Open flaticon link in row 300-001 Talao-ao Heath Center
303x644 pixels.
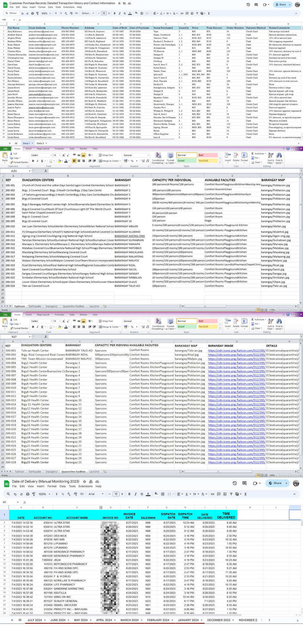pyautogui.click(x=237, y=350)
